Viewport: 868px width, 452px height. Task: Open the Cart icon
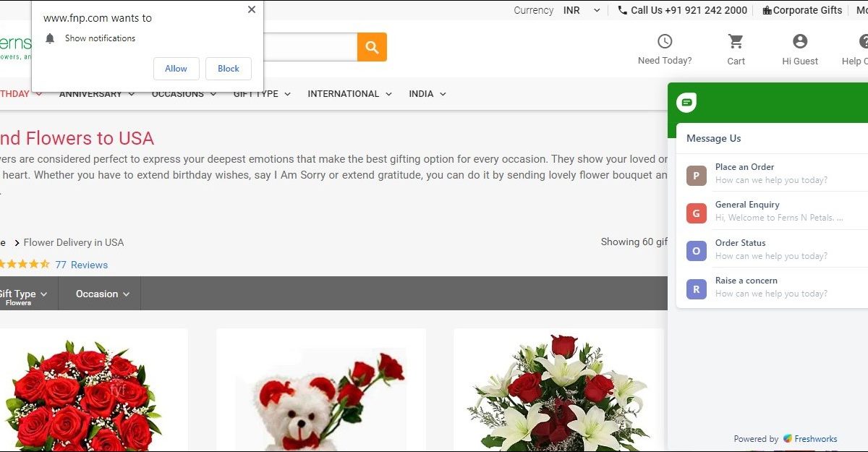click(736, 42)
